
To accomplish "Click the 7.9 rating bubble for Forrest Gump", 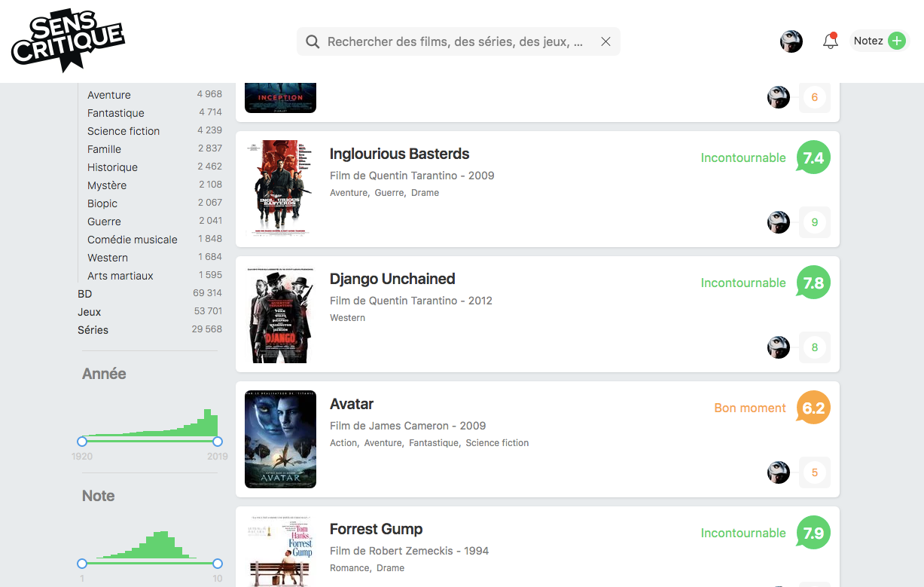I will 813,533.
